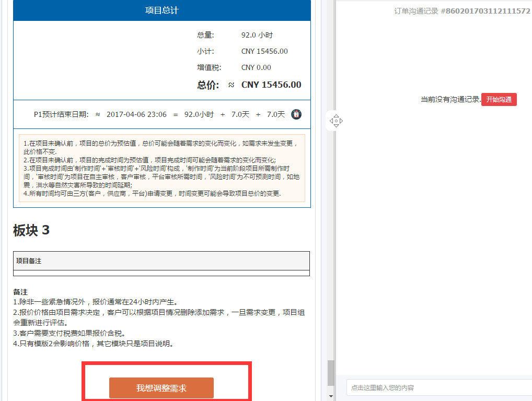The image size is (532, 401).
Task: Click the order number #860201703112111572
Action: click(x=486, y=11)
